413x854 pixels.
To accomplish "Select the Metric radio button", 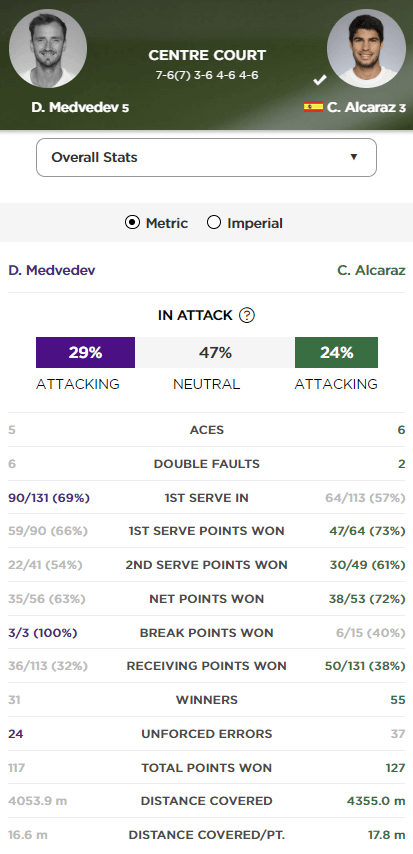I will tap(132, 223).
